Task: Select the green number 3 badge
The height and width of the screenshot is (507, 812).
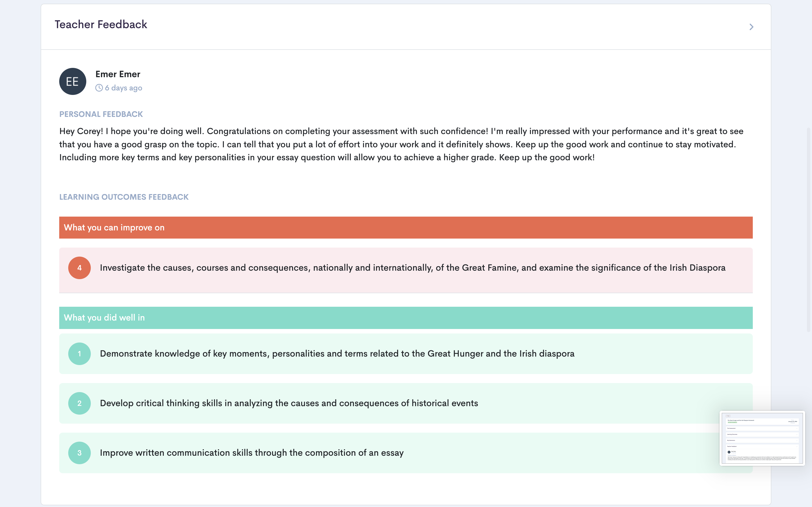Action: tap(80, 453)
